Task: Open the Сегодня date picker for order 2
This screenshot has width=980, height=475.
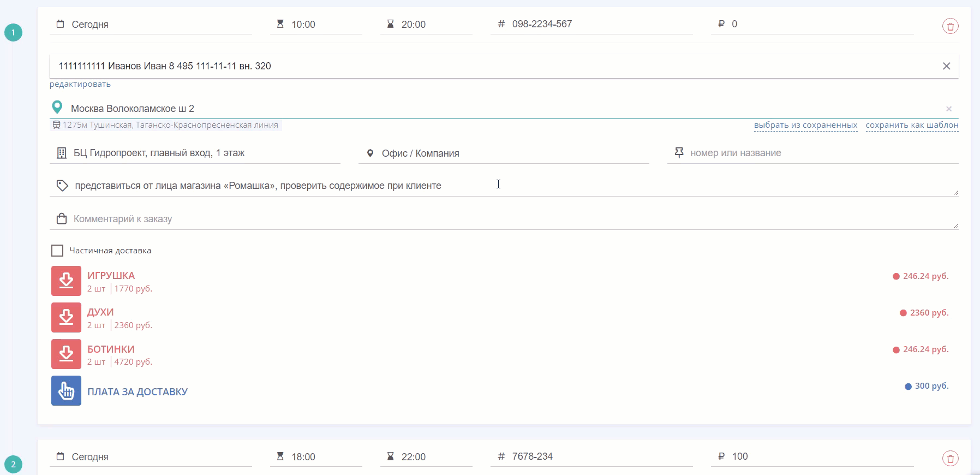Action: pyautogui.click(x=151, y=457)
